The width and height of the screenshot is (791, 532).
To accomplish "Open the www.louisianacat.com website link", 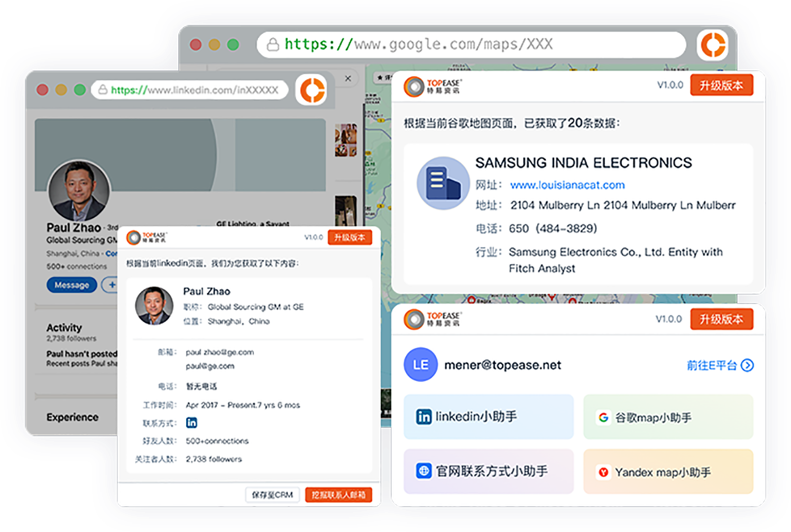I will point(567,185).
